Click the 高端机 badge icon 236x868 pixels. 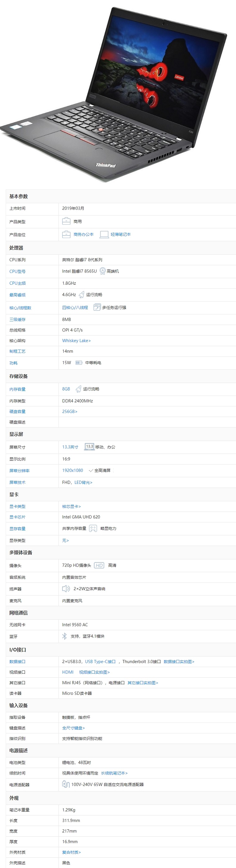pyautogui.click(x=102, y=271)
